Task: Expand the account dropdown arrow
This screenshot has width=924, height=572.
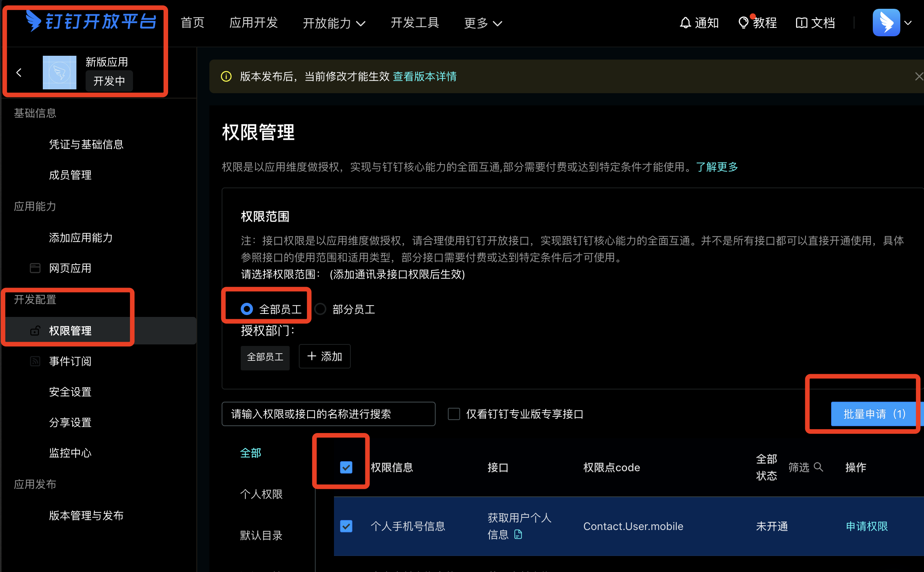Action: click(908, 23)
